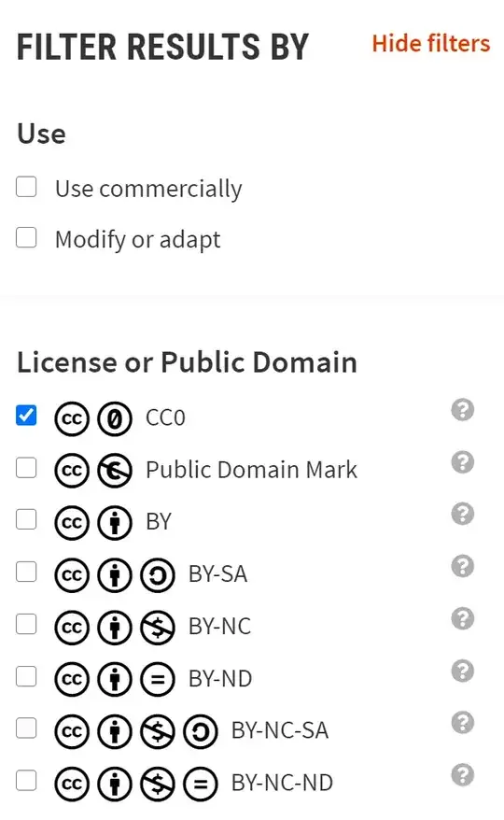Image resolution: width=504 pixels, height=820 pixels.
Task: Open help icon for Public Domain Mark
Action: coord(462,461)
